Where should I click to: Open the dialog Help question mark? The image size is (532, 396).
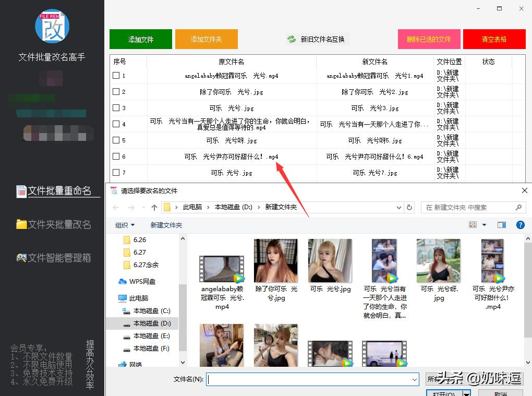coord(520,225)
